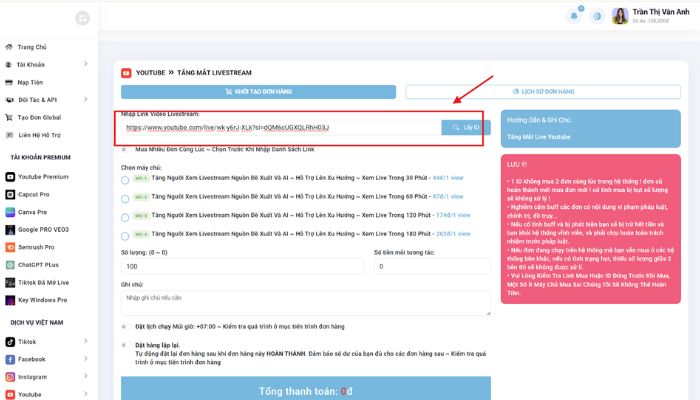
Task: Click the Tổng thanh toán bar
Action: [x=306, y=388]
